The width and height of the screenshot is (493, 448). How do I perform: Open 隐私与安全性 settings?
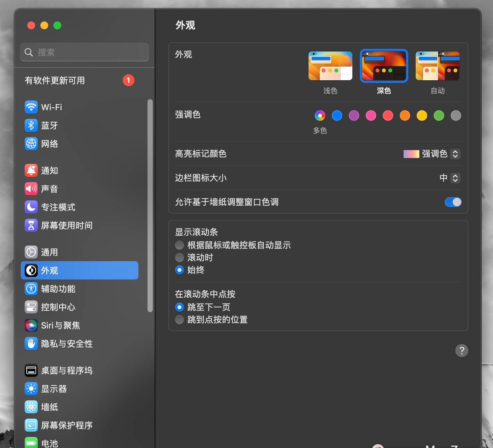[67, 343]
